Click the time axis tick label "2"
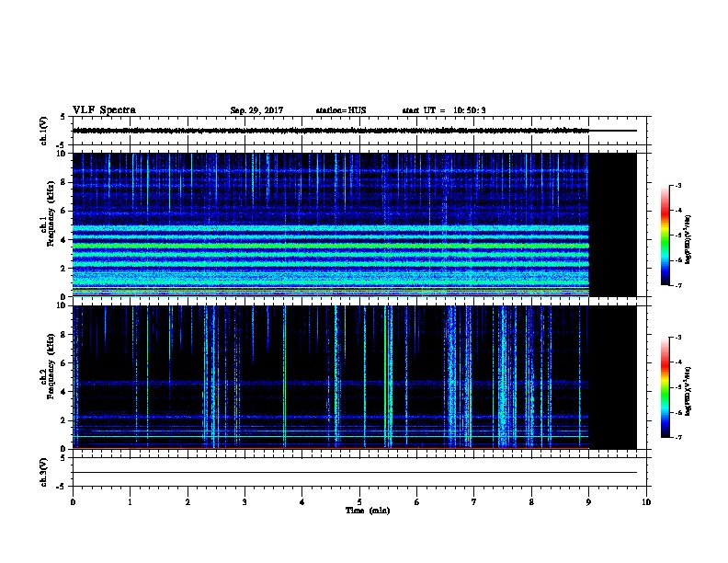The image size is (728, 563). tap(188, 502)
